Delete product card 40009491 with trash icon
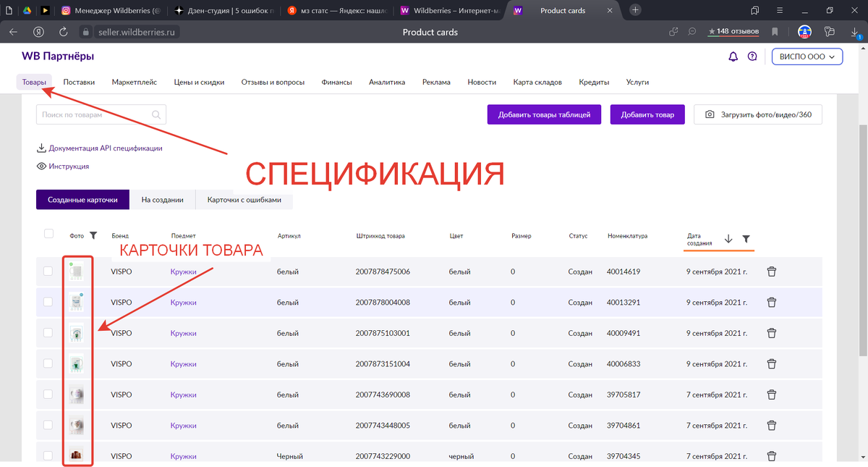 coord(772,333)
